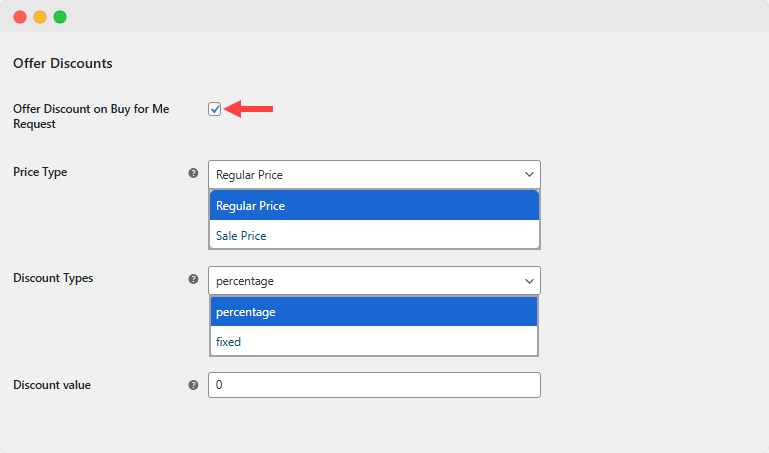Click the Offer Discounts section heading
The height and width of the screenshot is (453, 769).
click(x=62, y=63)
